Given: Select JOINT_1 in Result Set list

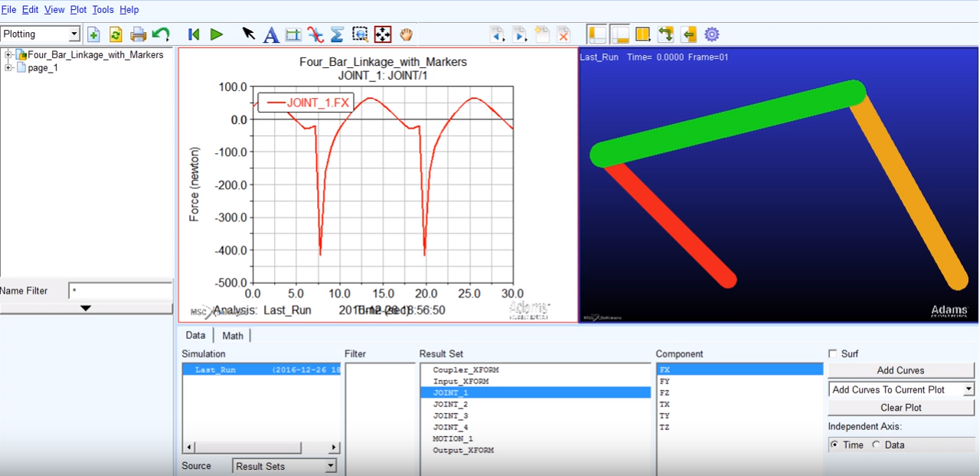Looking at the screenshot, I should 535,393.
